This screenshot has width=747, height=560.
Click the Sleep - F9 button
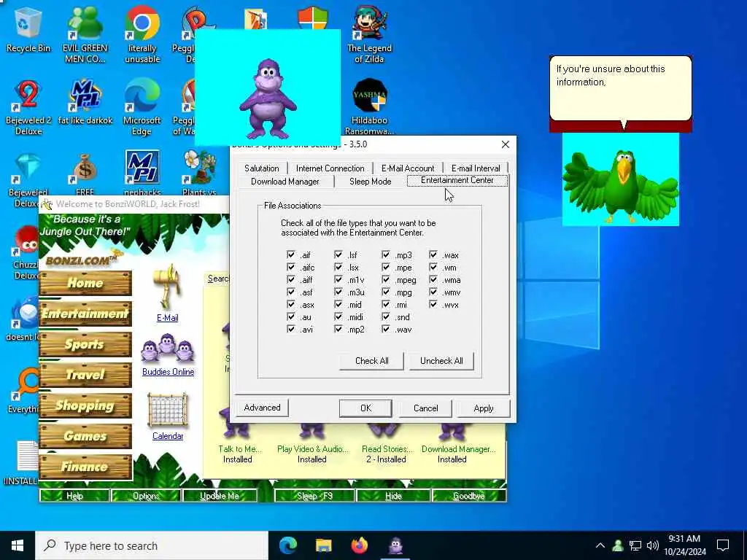coord(314,496)
